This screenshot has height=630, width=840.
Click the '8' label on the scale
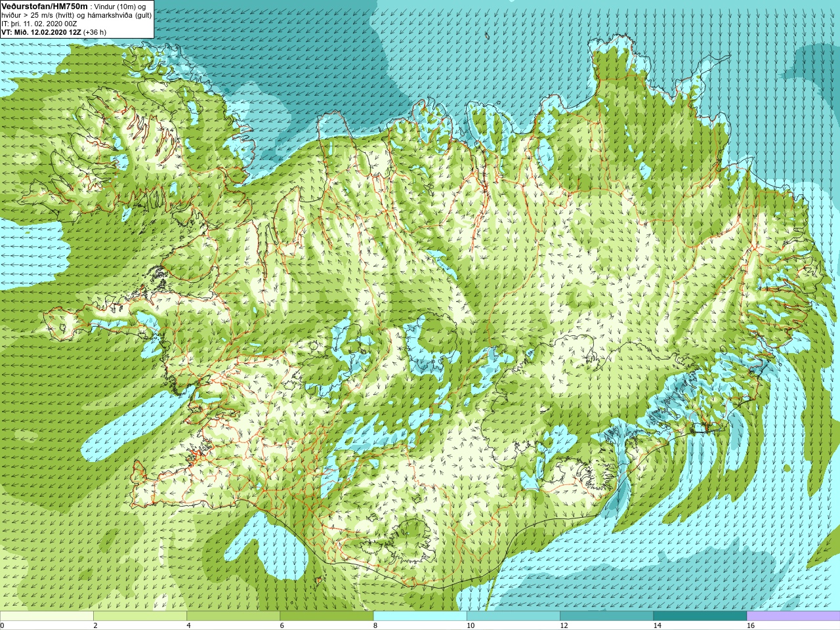click(375, 625)
